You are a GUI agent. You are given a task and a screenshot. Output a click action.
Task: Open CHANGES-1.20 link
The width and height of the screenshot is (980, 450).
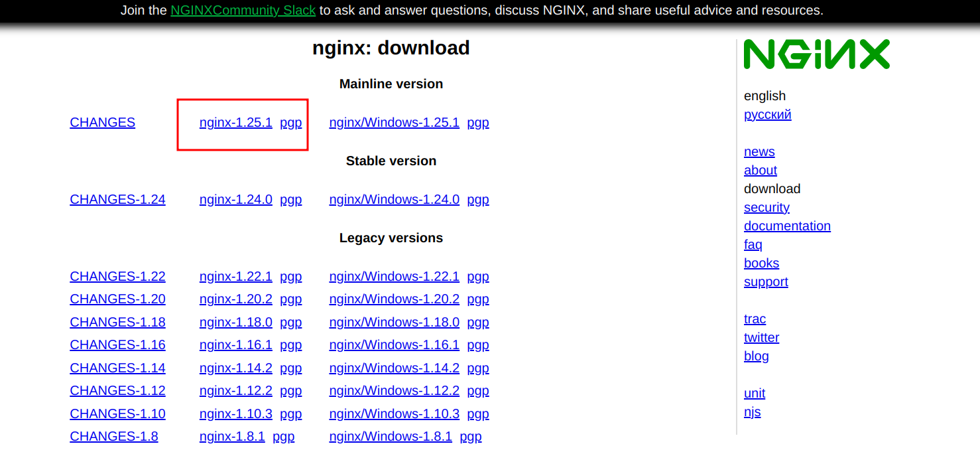118,299
